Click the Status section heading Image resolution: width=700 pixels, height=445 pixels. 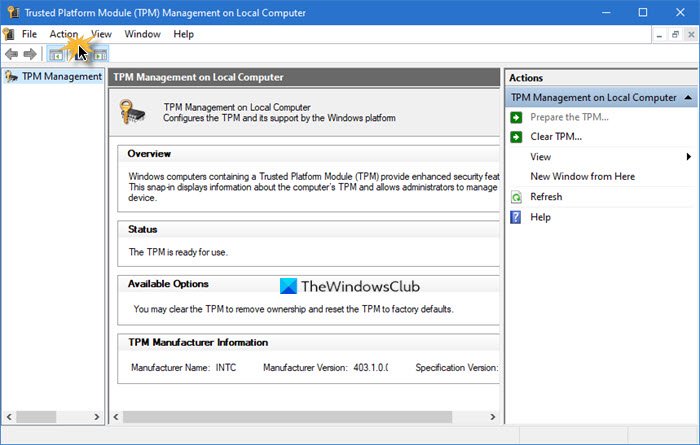(142, 229)
